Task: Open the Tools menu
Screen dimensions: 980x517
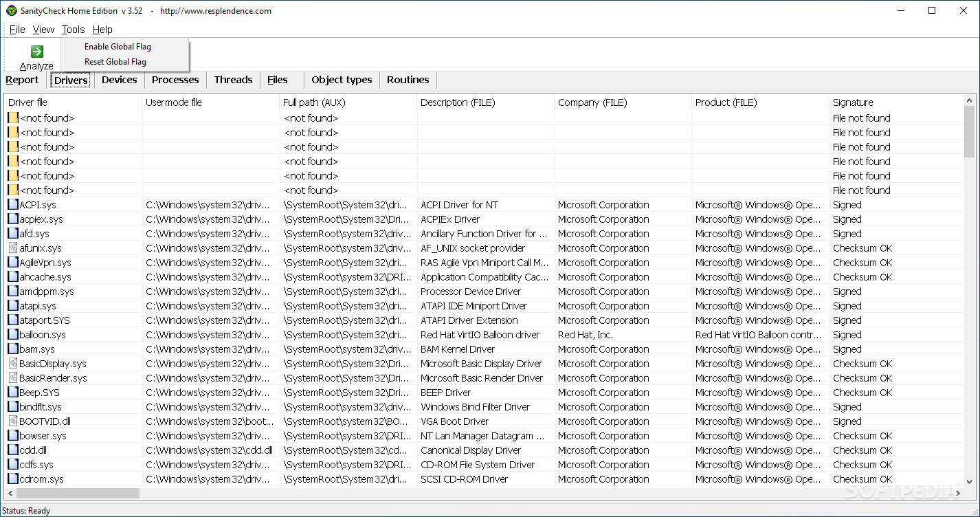Action: pos(73,30)
